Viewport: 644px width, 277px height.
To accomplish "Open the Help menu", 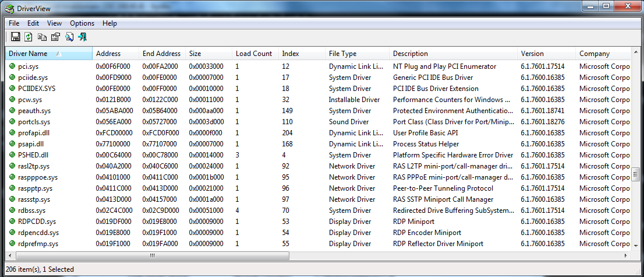I will [109, 23].
